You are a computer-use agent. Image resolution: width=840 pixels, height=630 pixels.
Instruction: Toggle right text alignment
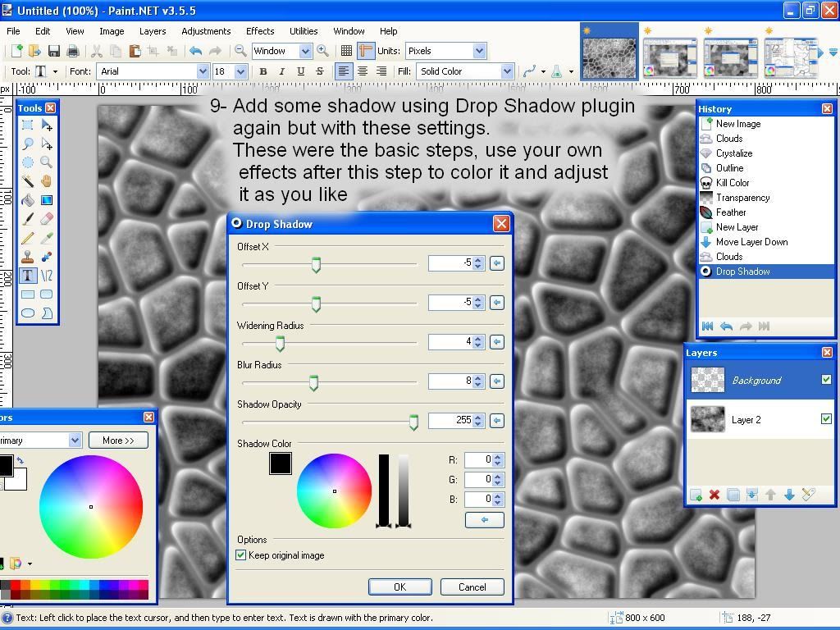(x=381, y=71)
